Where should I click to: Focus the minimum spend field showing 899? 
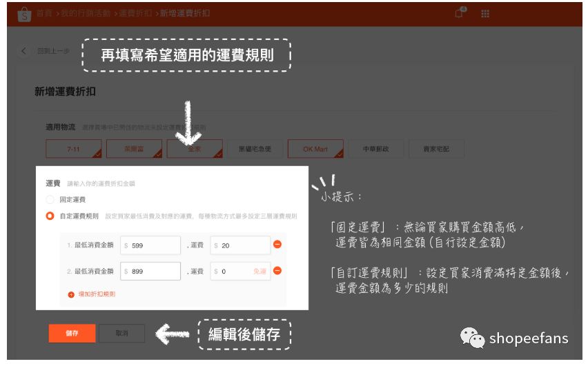pyautogui.click(x=150, y=271)
